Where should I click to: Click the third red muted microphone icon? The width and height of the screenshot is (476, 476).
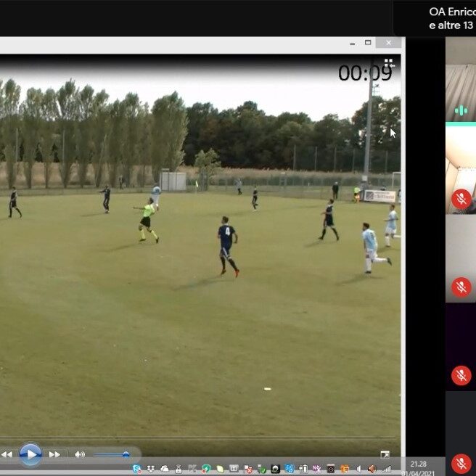tap(461, 375)
